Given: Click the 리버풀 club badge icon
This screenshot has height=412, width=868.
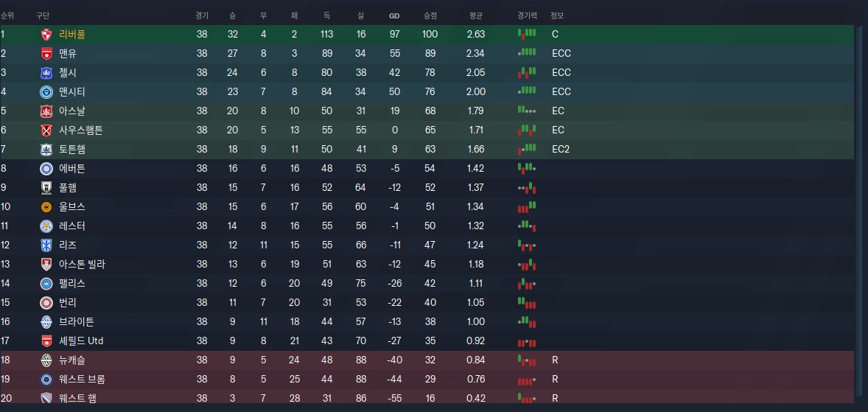Looking at the screenshot, I should (x=46, y=35).
